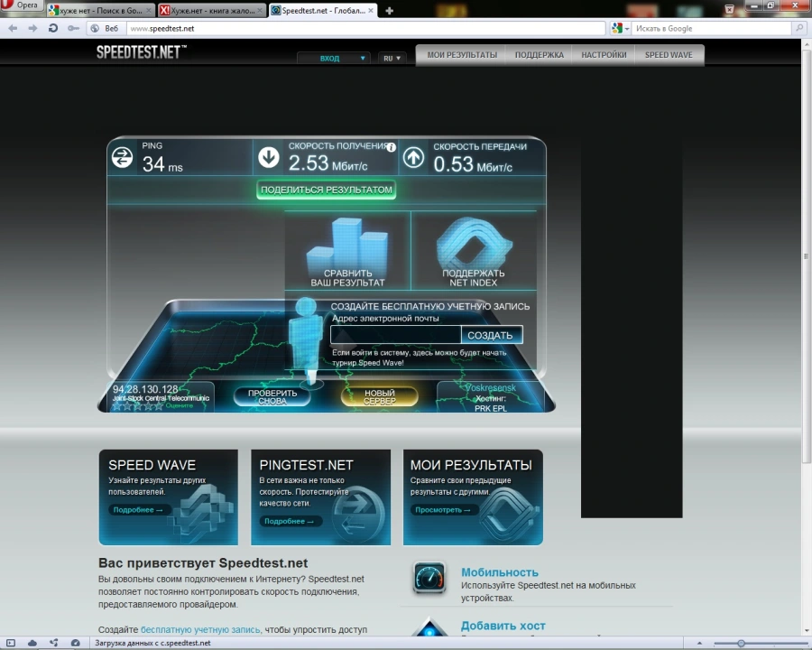Click the SPEEDTEST.NET logo
812x650 pixels.
pos(142,51)
